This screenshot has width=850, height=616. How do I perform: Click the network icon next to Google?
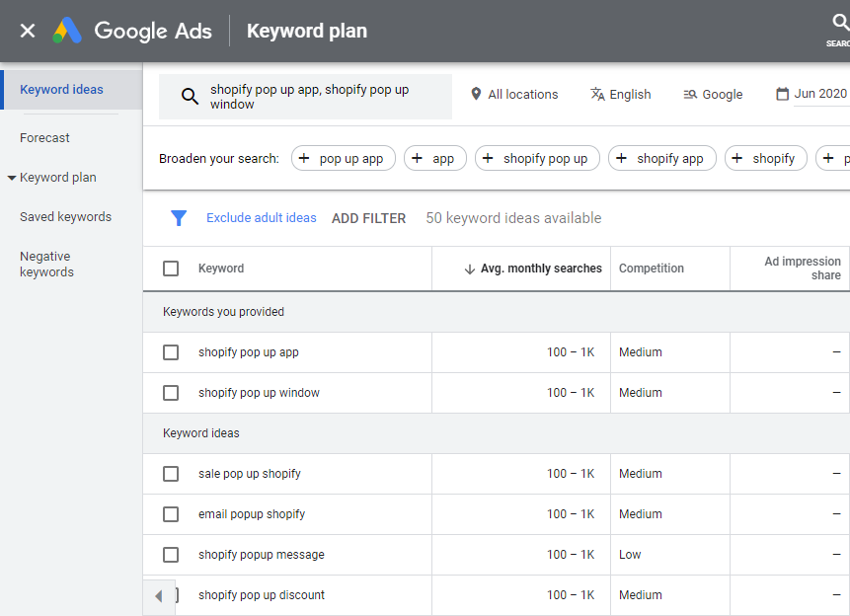pyautogui.click(x=688, y=94)
